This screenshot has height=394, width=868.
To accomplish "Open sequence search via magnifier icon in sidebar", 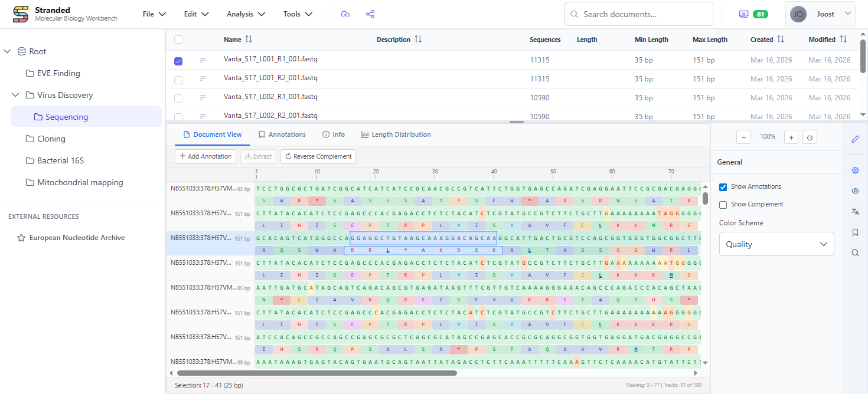I will tap(855, 252).
